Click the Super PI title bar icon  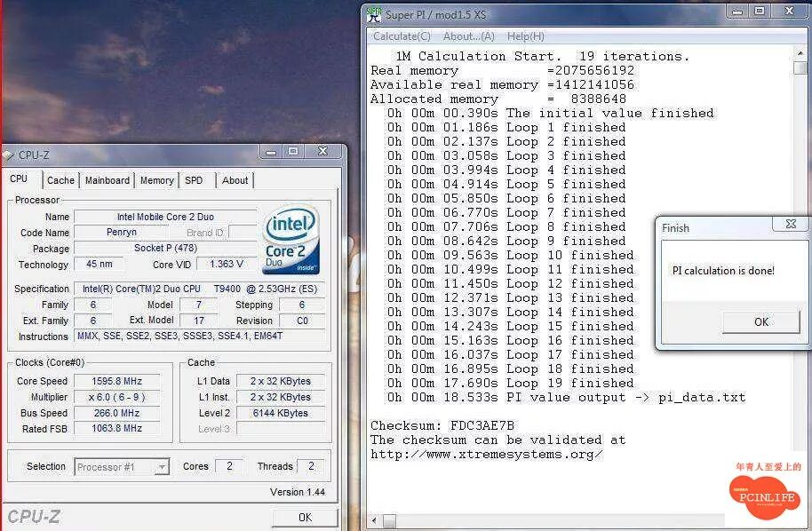click(373, 14)
